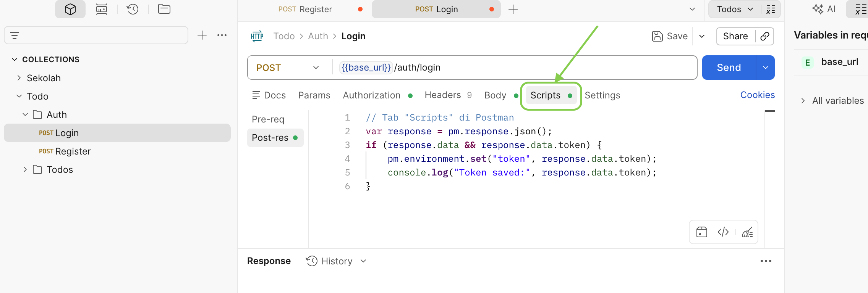Click script line with pm.environment.set
868x293 pixels.
tap(522, 159)
